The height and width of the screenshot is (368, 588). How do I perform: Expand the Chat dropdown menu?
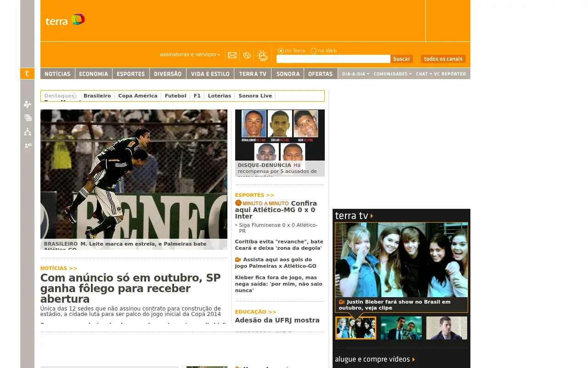(424, 74)
